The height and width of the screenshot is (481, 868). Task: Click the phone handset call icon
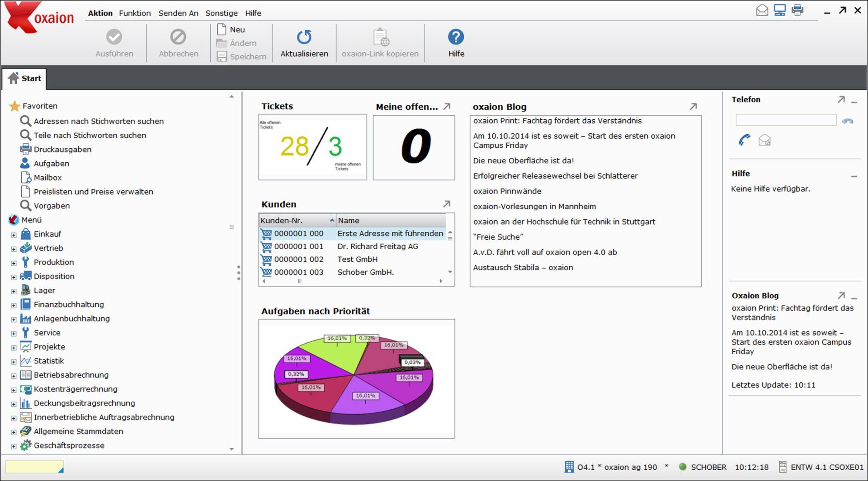pyautogui.click(x=744, y=140)
